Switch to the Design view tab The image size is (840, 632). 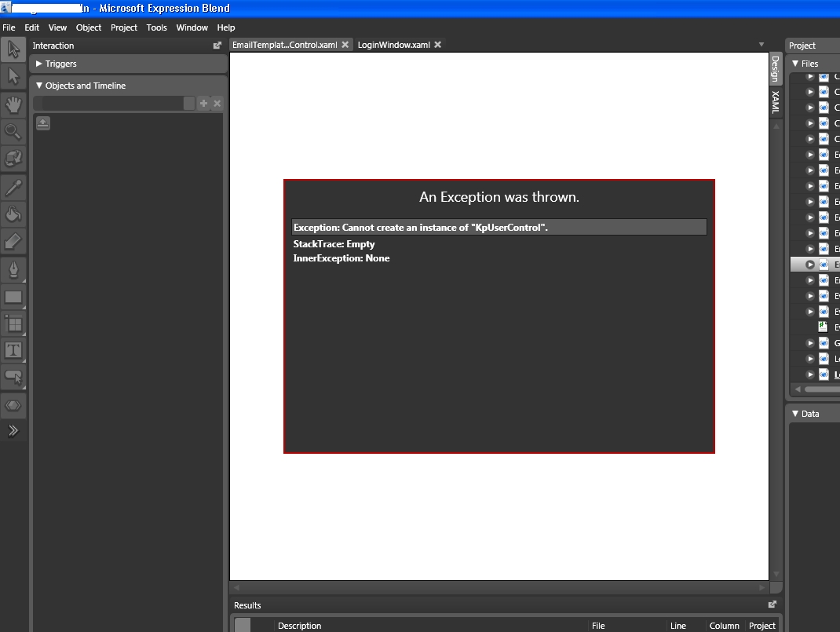(x=775, y=69)
